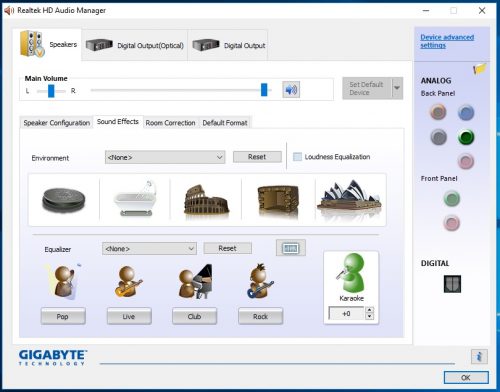Viewport: 500px width, 392px height.
Task: Apply the Pop equalizer button
Action: 63,316
